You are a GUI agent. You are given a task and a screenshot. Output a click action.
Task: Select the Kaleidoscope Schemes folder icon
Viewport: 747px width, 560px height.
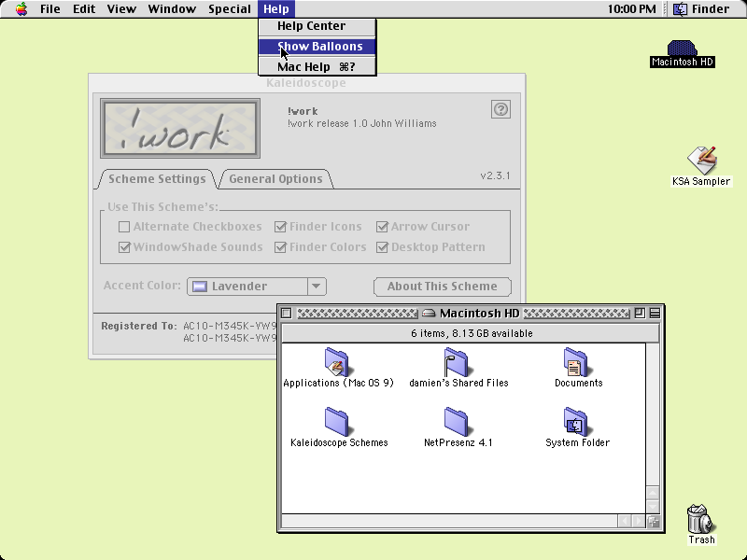click(337, 422)
